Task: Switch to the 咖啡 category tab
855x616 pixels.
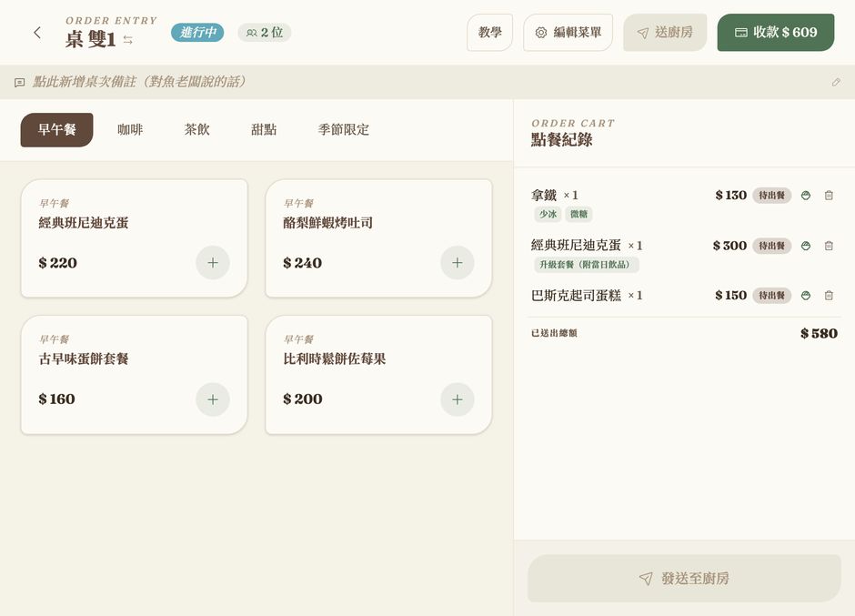Action: point(130,130)
